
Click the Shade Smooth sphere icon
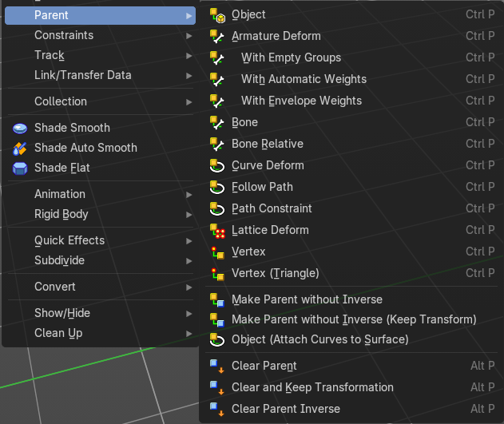[x=20, y=129]
